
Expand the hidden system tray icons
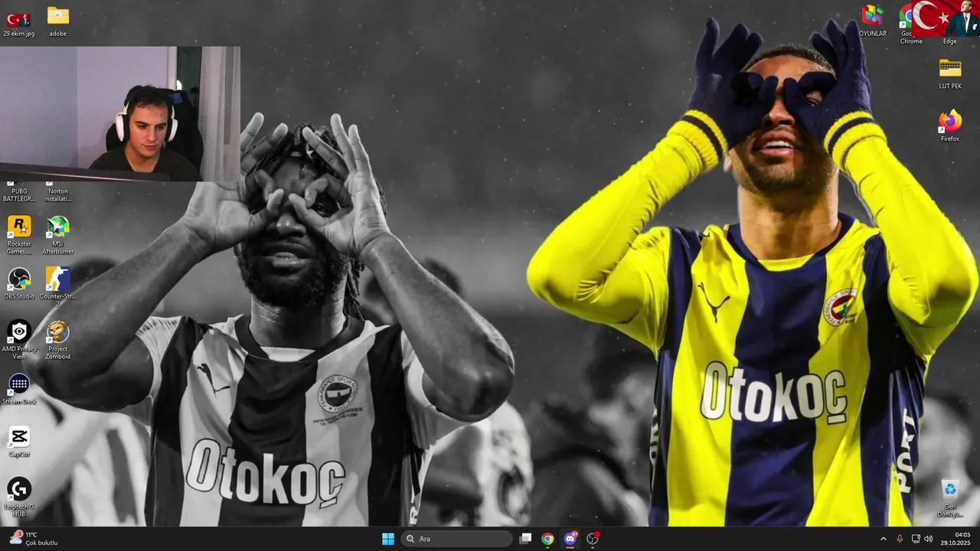coord(883,539)
